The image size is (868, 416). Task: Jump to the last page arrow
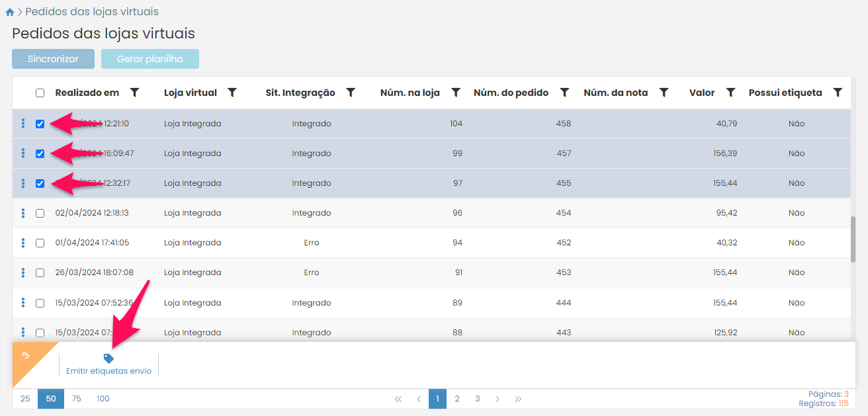pos(518,399)
